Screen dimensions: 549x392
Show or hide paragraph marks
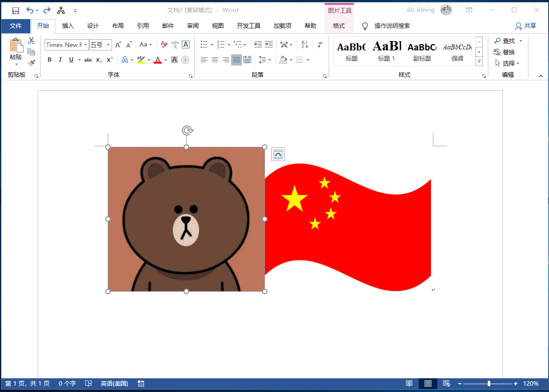click(320, 45)
